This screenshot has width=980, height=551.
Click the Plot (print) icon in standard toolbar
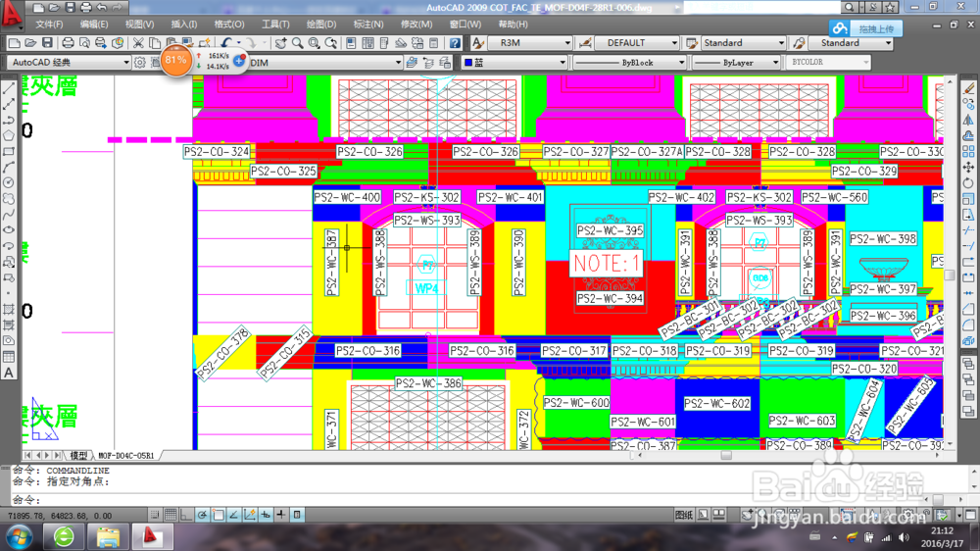pos(68,43)
